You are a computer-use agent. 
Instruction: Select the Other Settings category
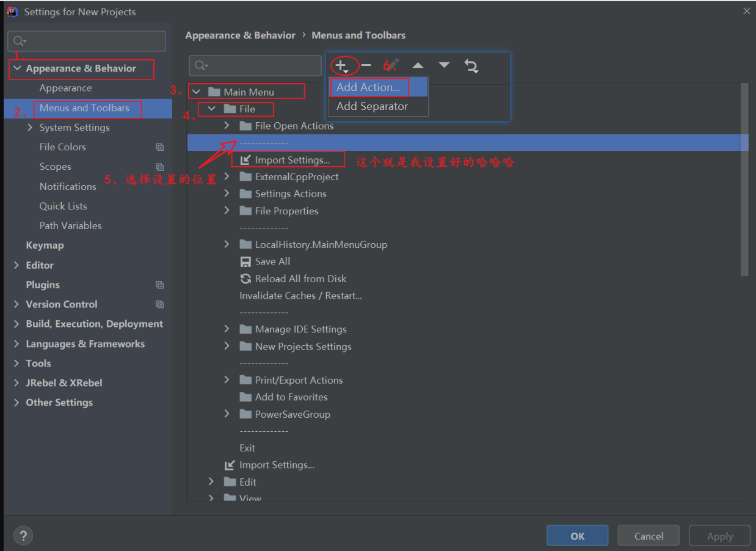point(59,403)
